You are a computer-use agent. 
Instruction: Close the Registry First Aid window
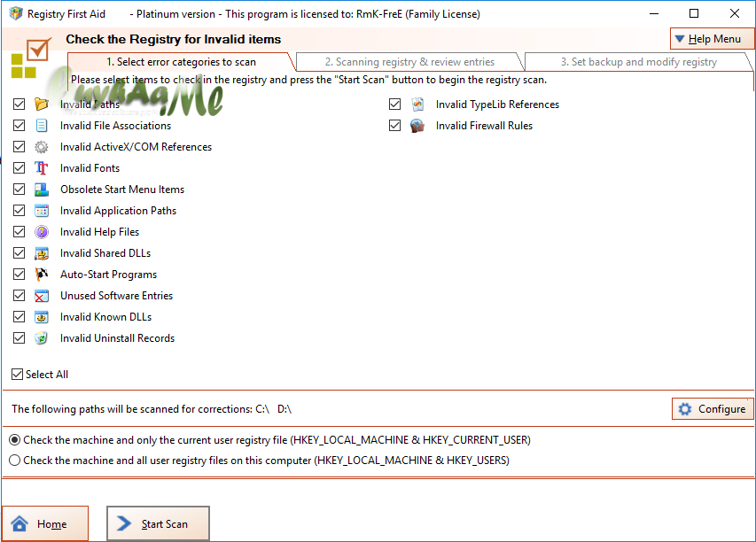click(x=735, y=13)
